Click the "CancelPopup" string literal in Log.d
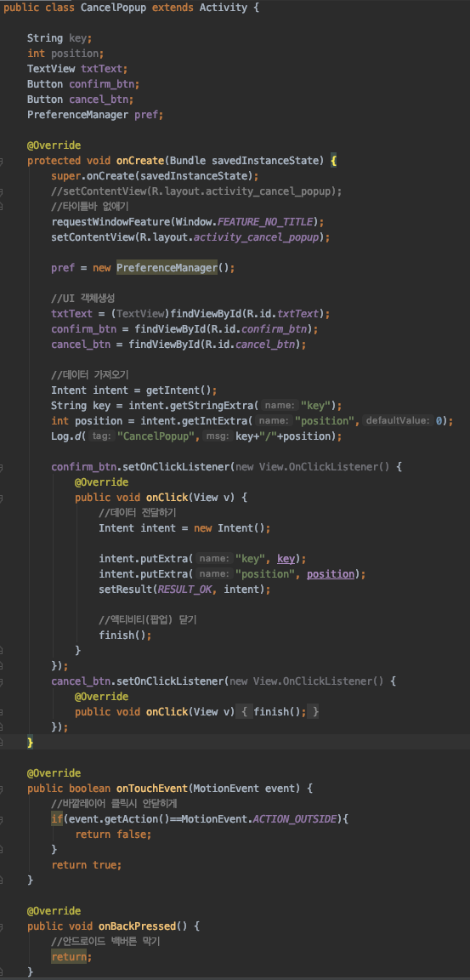Image resolution: width=470 pixels, height=980 pixels. (157, 436)
